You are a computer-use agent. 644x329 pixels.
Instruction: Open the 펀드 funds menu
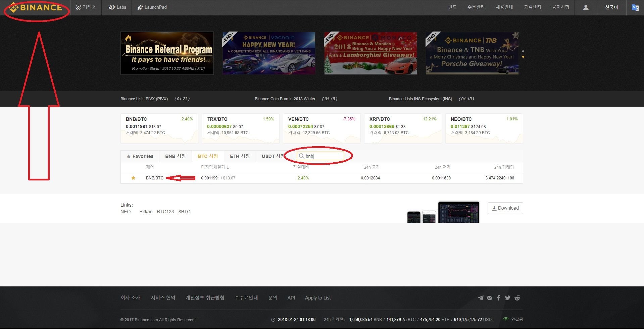point(452,7)
